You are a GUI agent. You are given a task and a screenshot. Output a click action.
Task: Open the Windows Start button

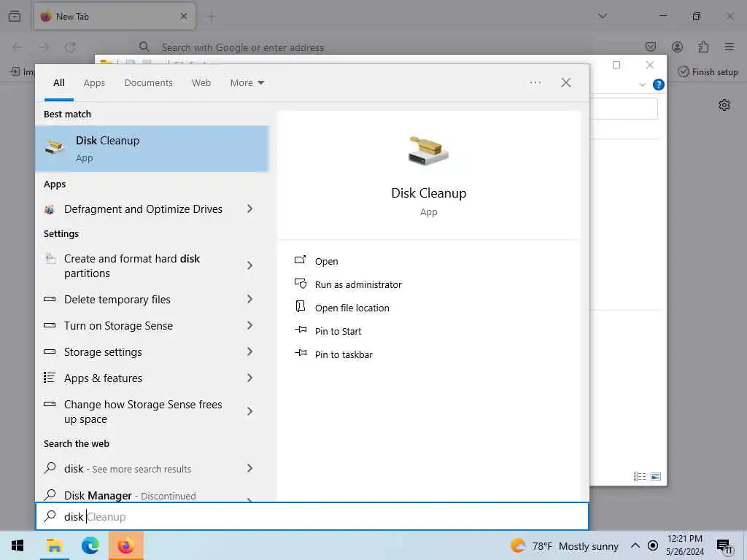pyautogui.click(x=18, y=545)
